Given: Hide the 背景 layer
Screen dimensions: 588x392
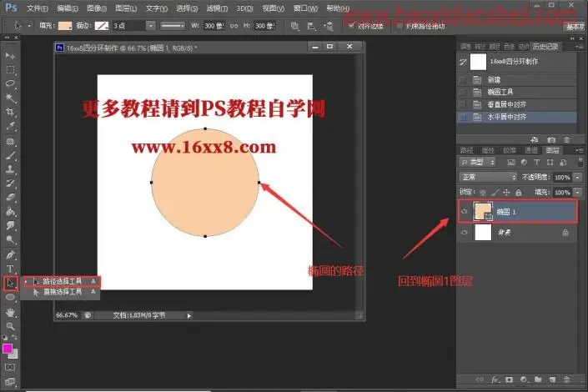Looking at the screenshot, I should pyautogui.click(x=465, y=232).
